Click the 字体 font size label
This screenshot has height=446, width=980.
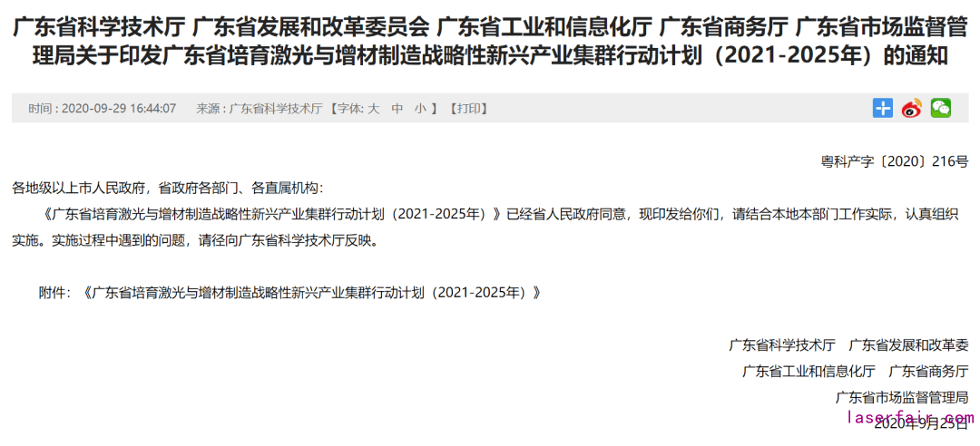tap(349, 109)
